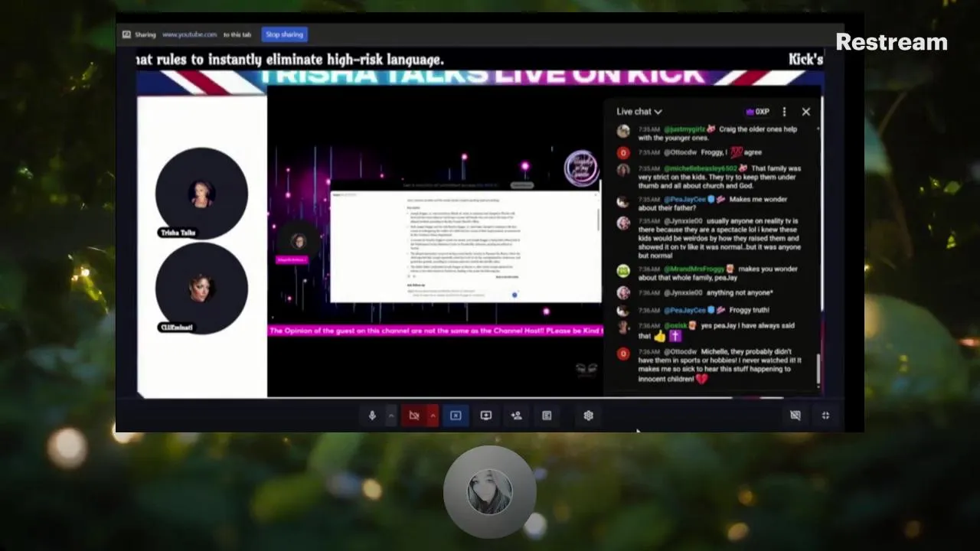Viewport: 980px width, 551px height.
Task: Click the Trisha Talks avatar circle
Action: [x=201, y=193]
